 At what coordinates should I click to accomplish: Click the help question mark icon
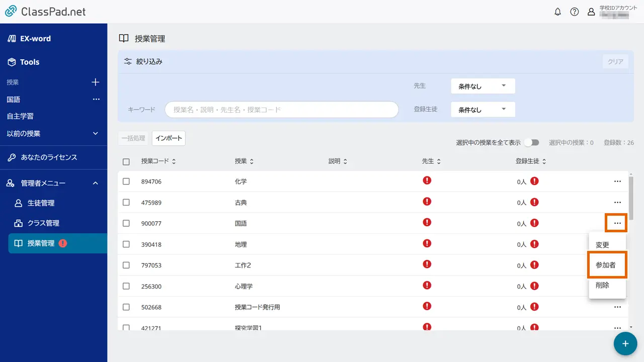click(575, 12)
